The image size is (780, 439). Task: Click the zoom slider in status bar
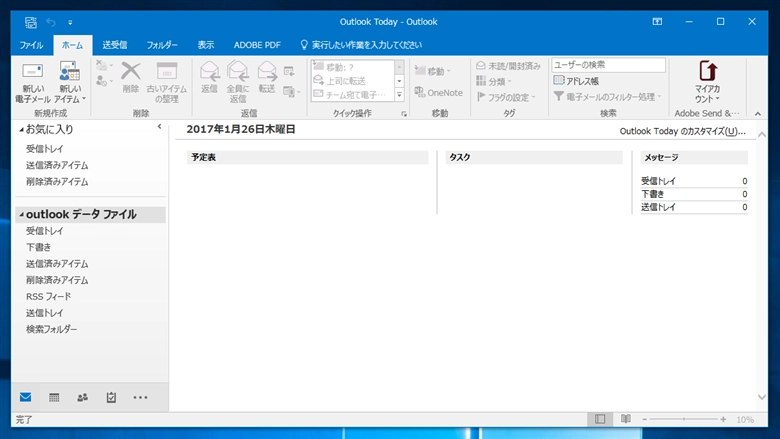684,420
